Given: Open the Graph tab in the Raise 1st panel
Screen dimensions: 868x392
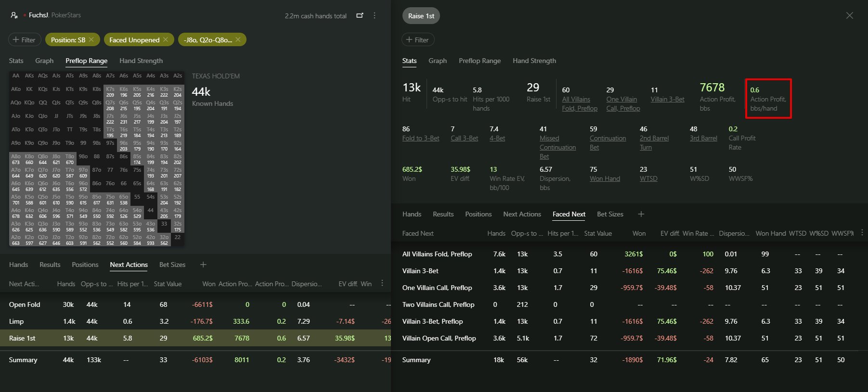Looking at the screenshot, I should coord(438,61).
